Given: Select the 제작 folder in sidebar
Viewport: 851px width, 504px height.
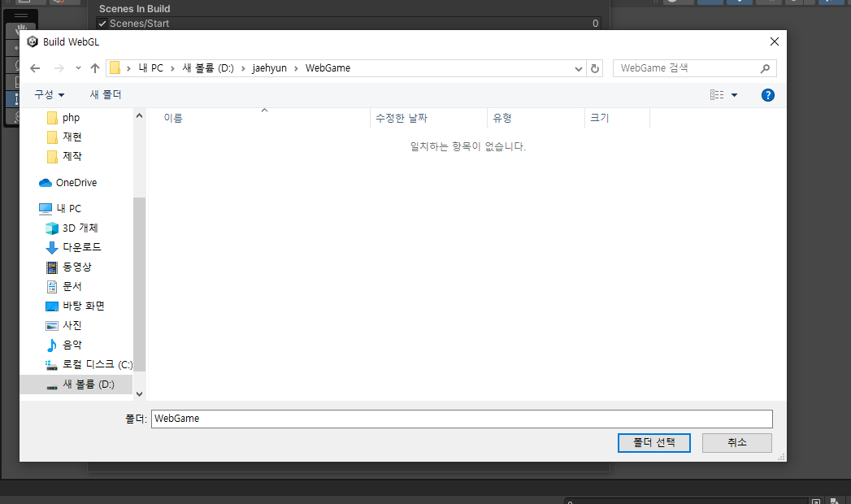Looking at the screenshot, I should [72, 157].
